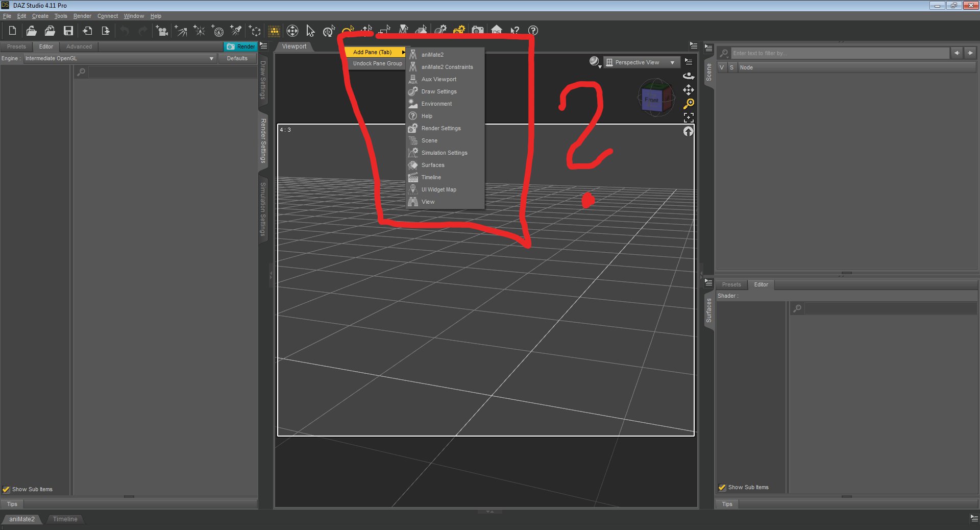
Task: Switch to the Timeline bottom tab
Action: [65, 519]
